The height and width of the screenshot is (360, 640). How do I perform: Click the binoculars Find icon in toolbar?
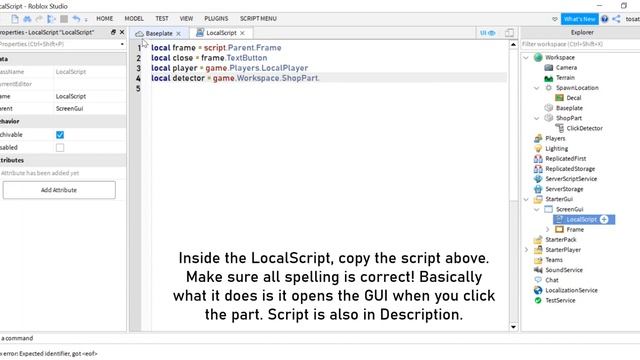(27, 19)
